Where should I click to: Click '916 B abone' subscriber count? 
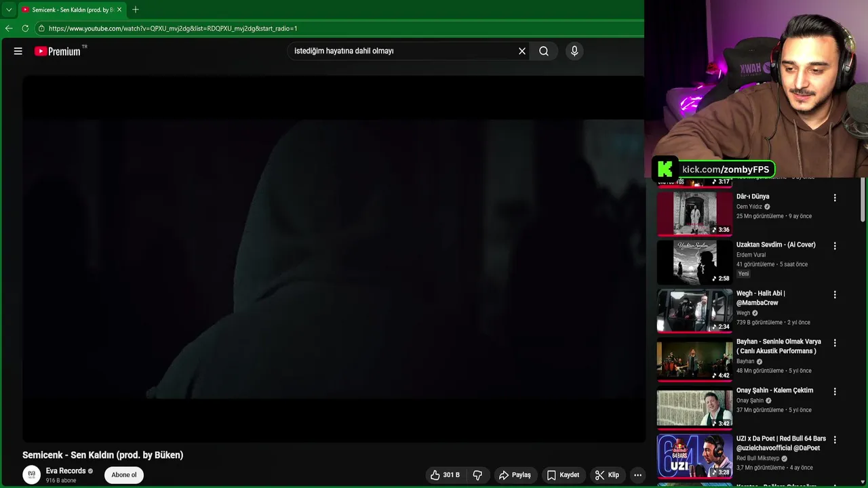coord(61,481)
